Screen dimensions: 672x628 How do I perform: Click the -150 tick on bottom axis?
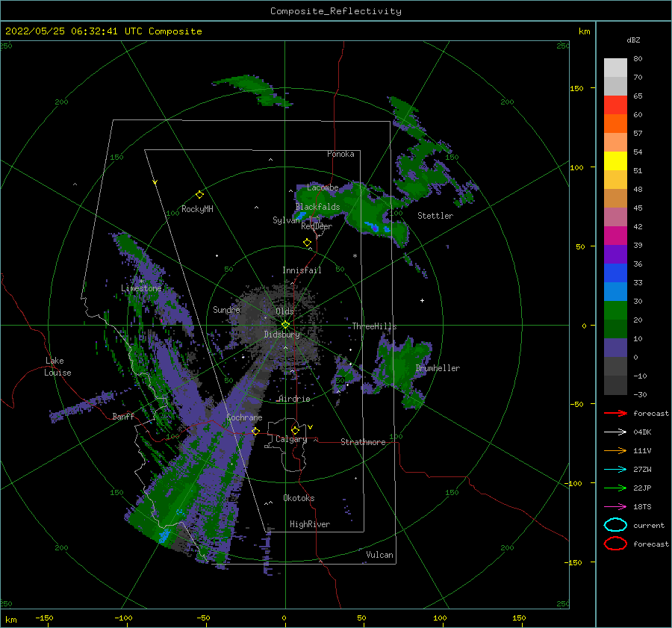44,618
